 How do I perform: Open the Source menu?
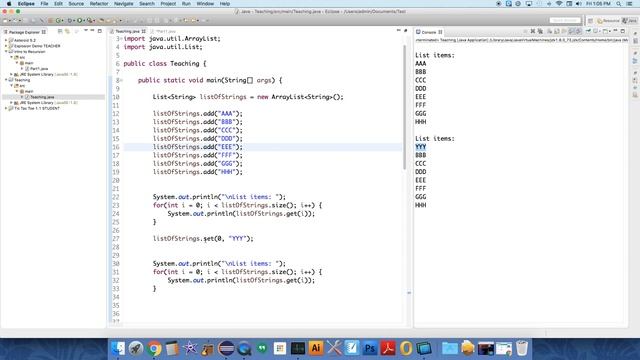[x=76, y=4]
